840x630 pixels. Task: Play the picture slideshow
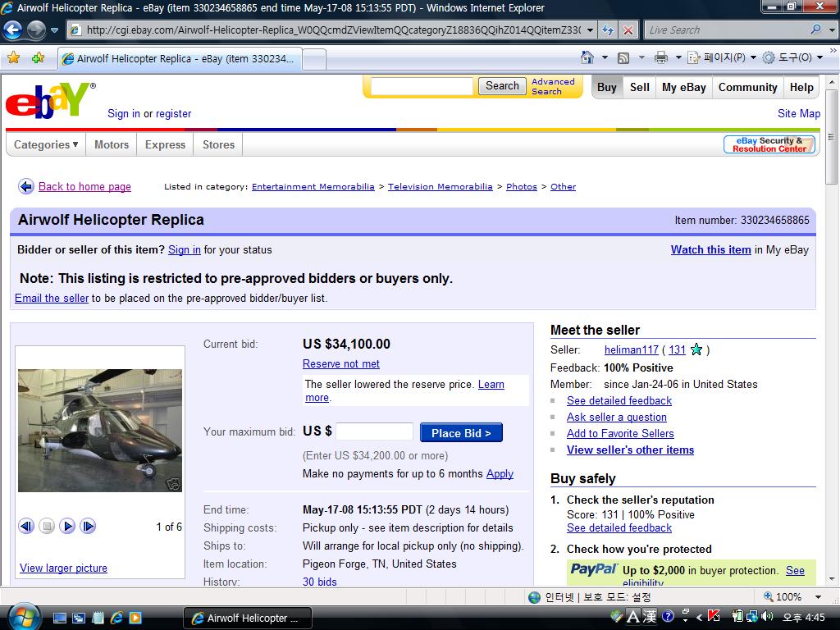67,526
